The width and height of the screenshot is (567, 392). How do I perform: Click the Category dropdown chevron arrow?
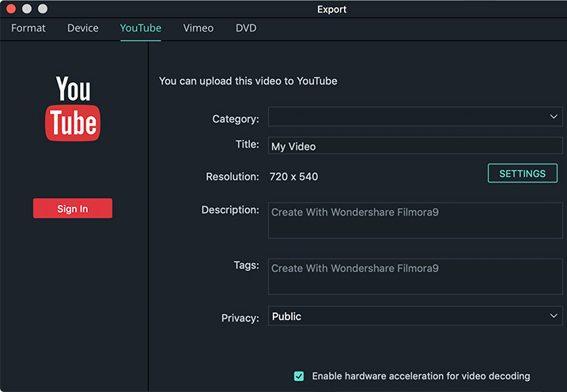tap(554, 116)
